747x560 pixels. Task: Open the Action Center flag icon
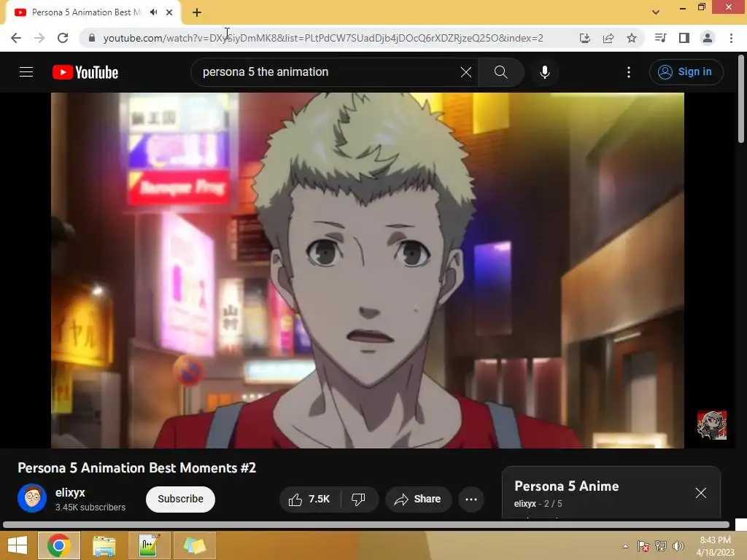643,546
